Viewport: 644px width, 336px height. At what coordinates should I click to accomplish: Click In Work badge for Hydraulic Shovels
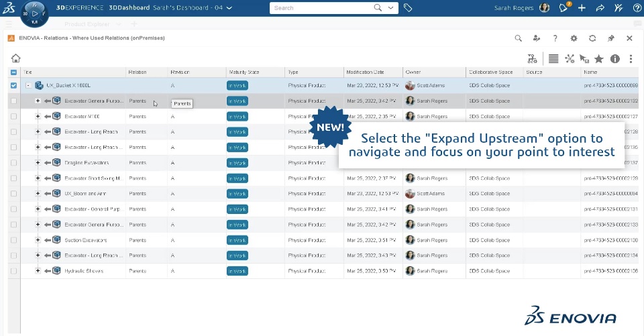tap(237, 271)
